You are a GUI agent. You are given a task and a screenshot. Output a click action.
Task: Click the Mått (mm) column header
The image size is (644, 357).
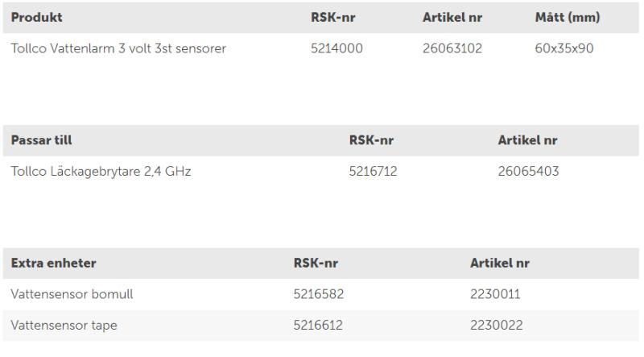coord(567,17)
